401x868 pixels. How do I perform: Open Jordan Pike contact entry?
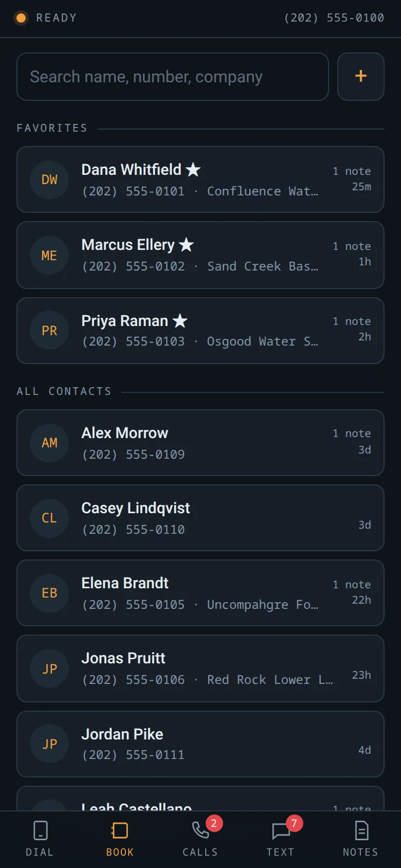coord(200,744)
